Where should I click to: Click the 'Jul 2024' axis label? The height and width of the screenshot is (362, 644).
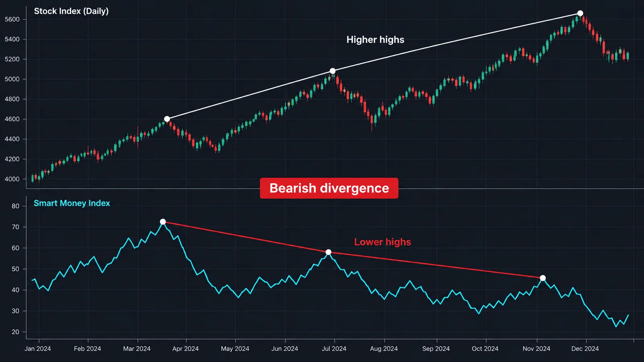tap(334, 349)
